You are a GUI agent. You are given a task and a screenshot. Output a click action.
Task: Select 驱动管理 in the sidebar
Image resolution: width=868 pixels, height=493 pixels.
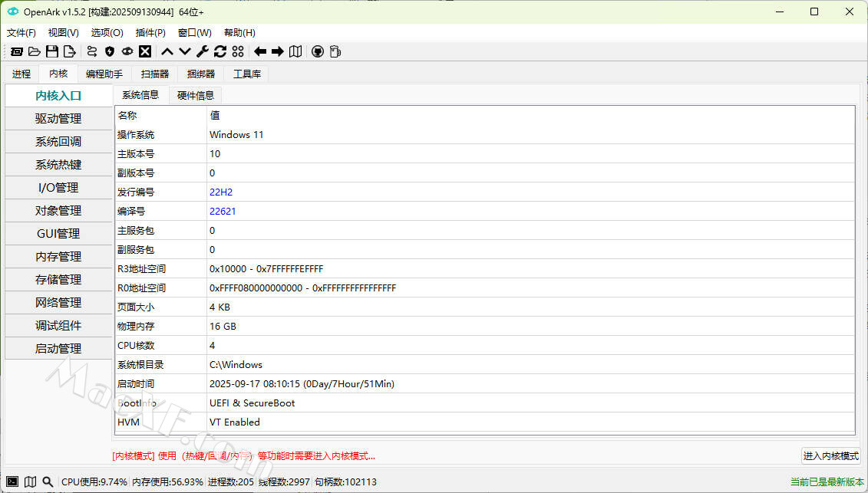click(58, 119)
